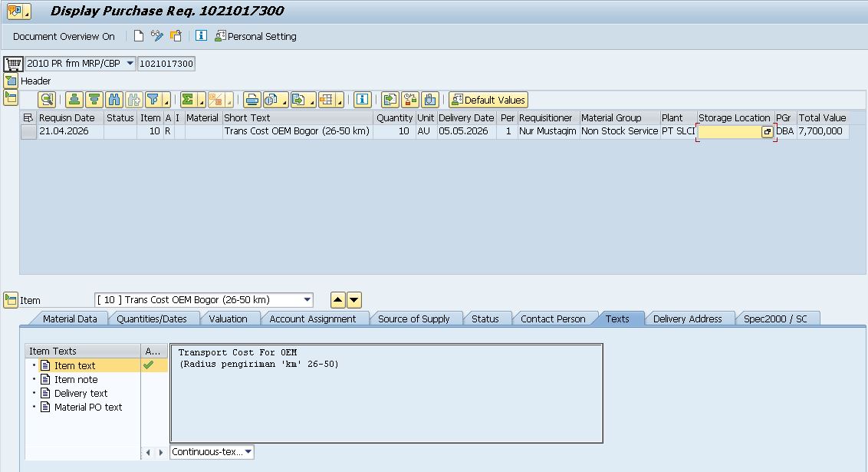Click Document Overview On button
The width and height of the screenshot is (868, 472).
point(64,37)
